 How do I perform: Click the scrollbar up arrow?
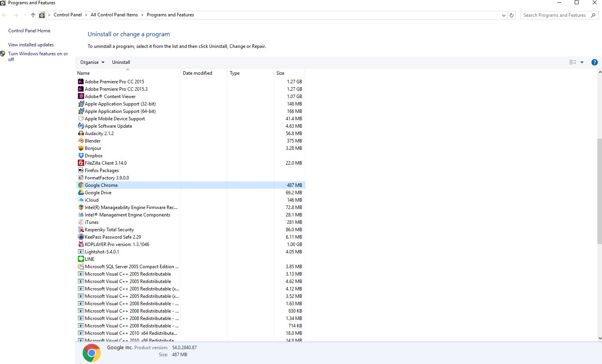point(599,72)
